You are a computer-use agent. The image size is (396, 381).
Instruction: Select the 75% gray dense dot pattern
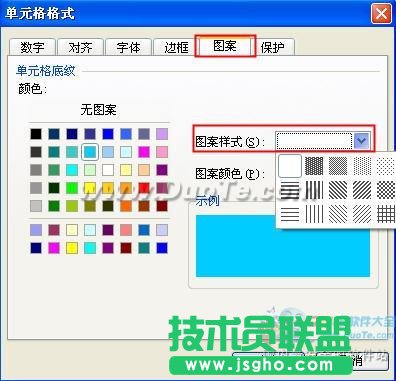(x=314, y=166)
